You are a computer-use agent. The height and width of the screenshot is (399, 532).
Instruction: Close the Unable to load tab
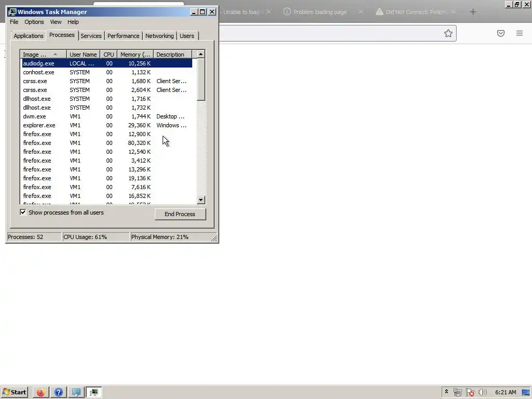[x=269, y=11]
